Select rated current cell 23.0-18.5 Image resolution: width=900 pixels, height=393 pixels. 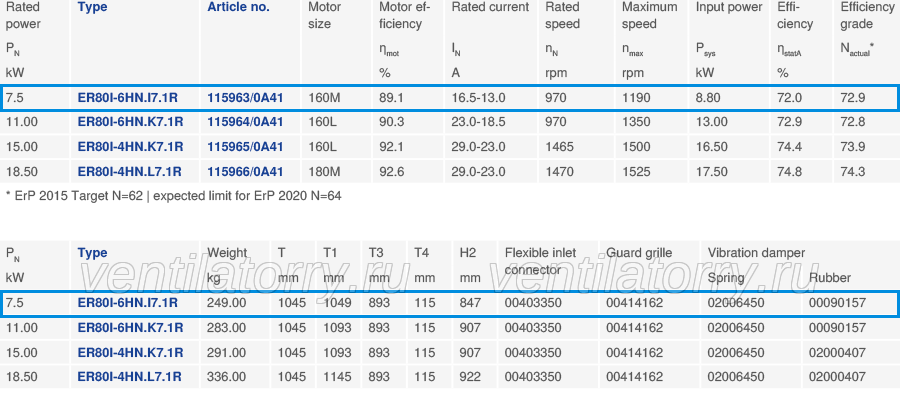(x=479, y=122)
